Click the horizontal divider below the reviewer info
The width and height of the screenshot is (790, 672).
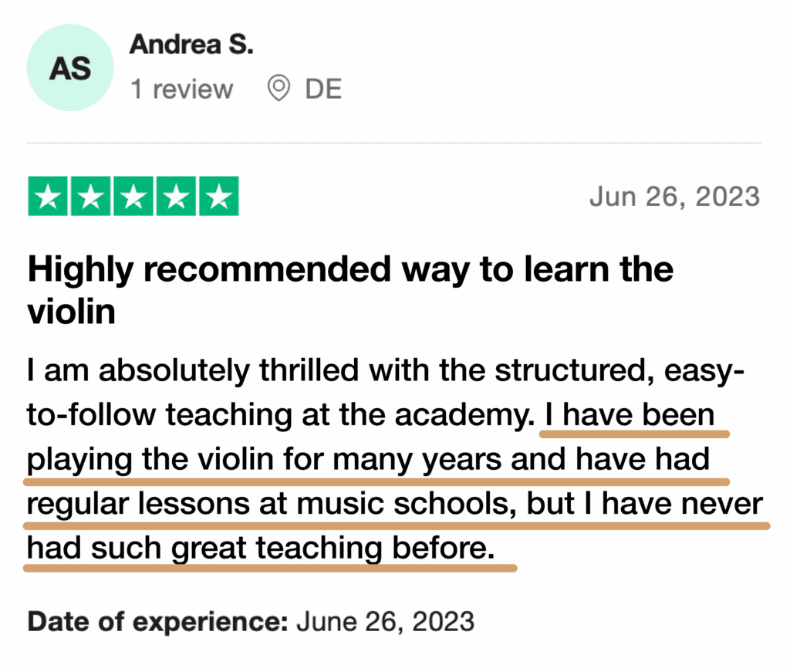(394, 144)
